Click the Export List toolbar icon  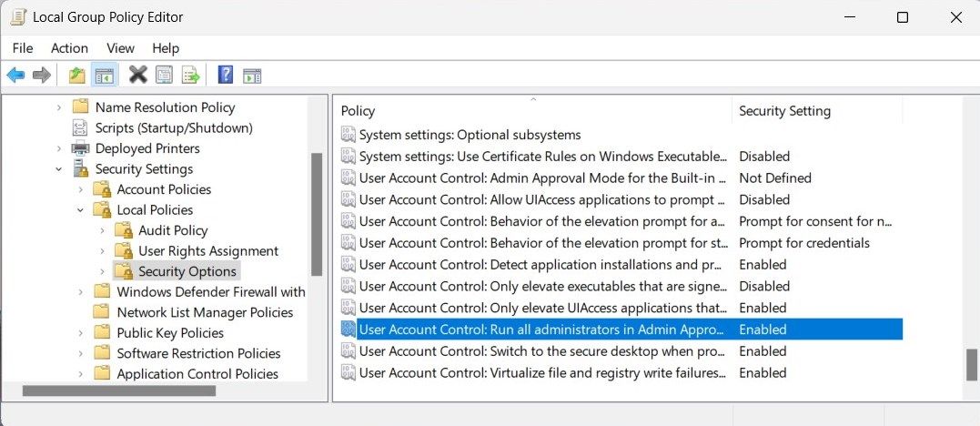(x=190, y=75)
